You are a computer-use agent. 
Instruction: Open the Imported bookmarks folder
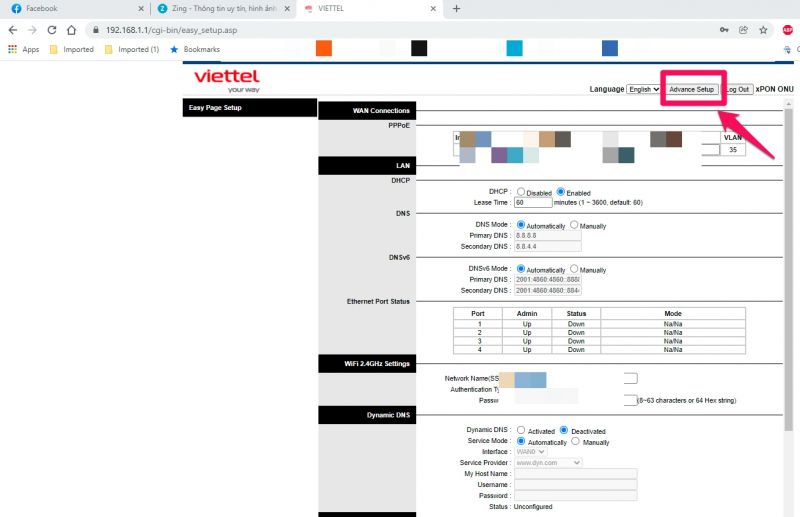(71, 50)
